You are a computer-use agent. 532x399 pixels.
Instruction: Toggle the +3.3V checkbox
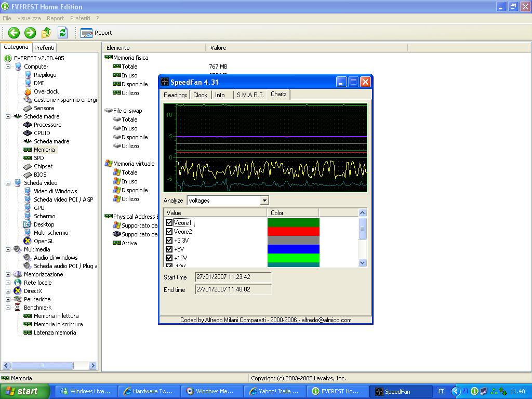169,241
